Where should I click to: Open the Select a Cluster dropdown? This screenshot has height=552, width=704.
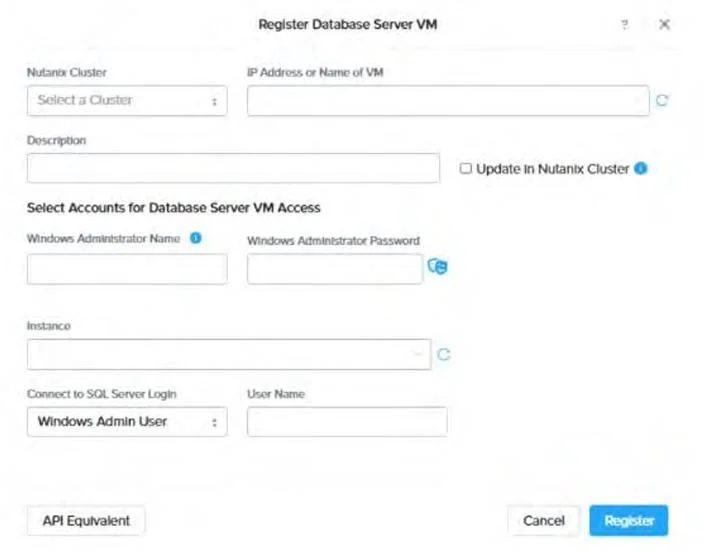coord(127,101)
